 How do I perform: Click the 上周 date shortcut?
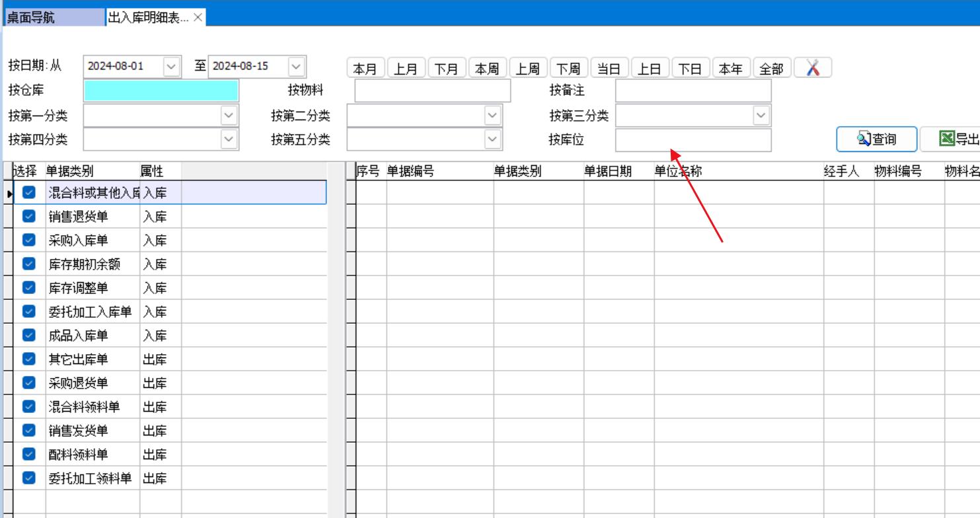point(527,69)
